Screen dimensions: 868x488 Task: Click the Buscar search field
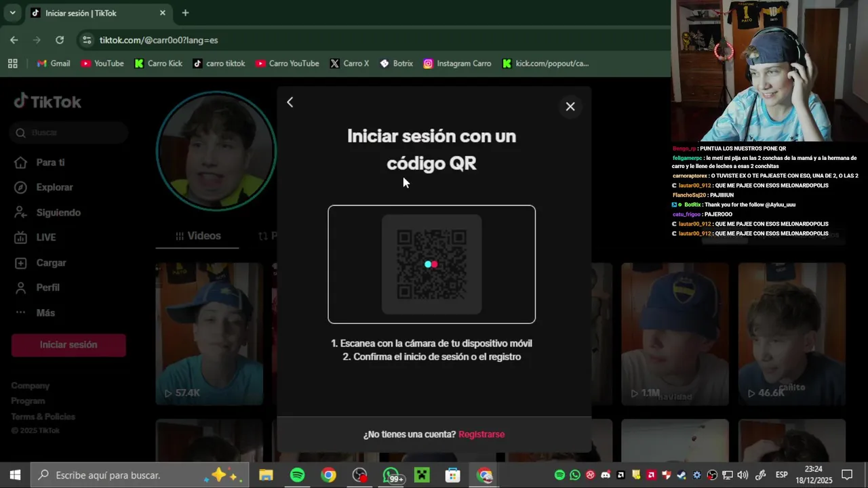click(70, 133)
